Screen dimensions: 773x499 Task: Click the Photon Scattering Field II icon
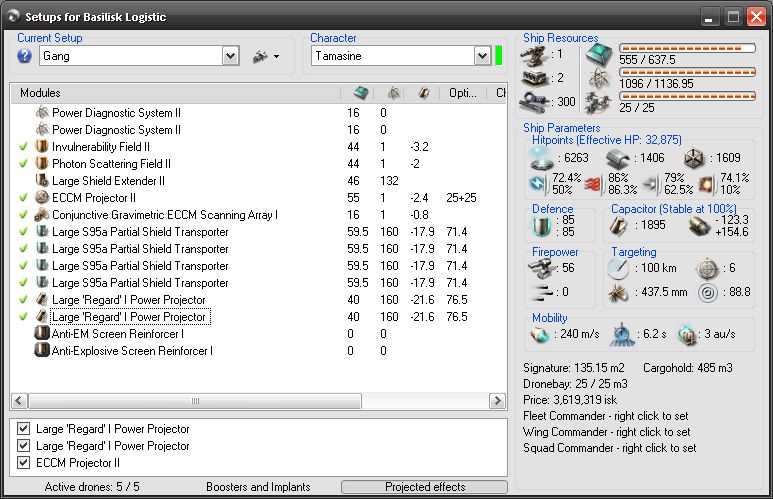pos(42,163)
